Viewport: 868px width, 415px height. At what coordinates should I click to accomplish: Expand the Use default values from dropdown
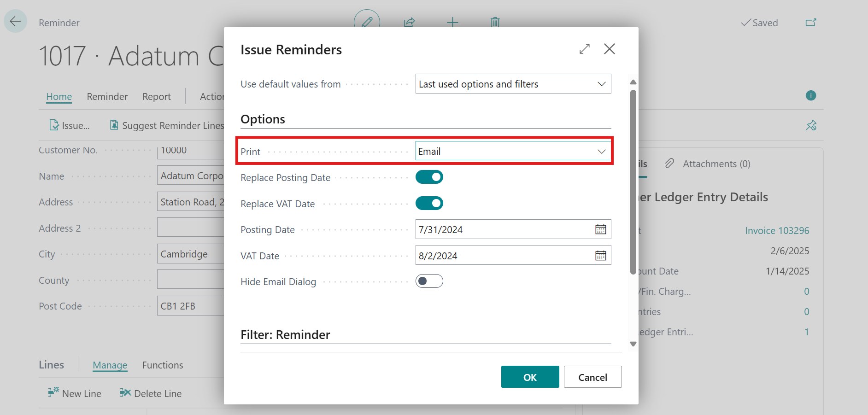coord(513,84)
